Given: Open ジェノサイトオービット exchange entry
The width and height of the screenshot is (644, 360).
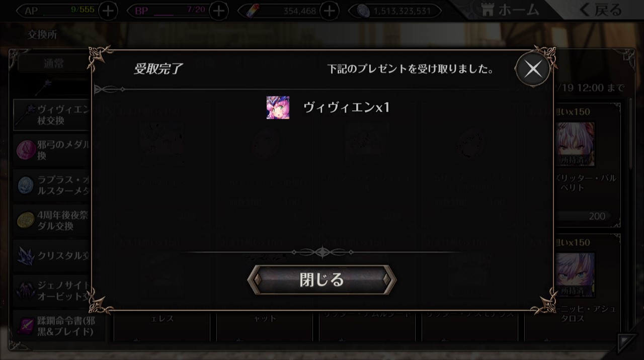Looking at the screenshot, I should coord(53,291).
